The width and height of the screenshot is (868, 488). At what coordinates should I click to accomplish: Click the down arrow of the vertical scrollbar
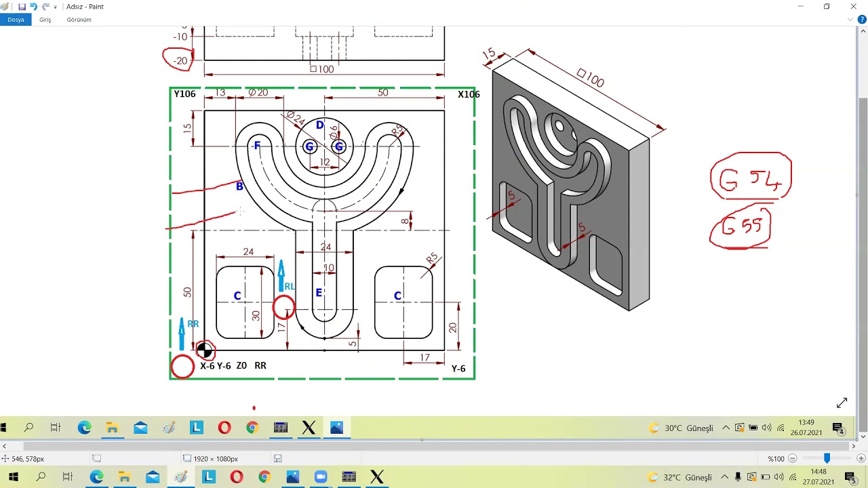tap(863, 437)
